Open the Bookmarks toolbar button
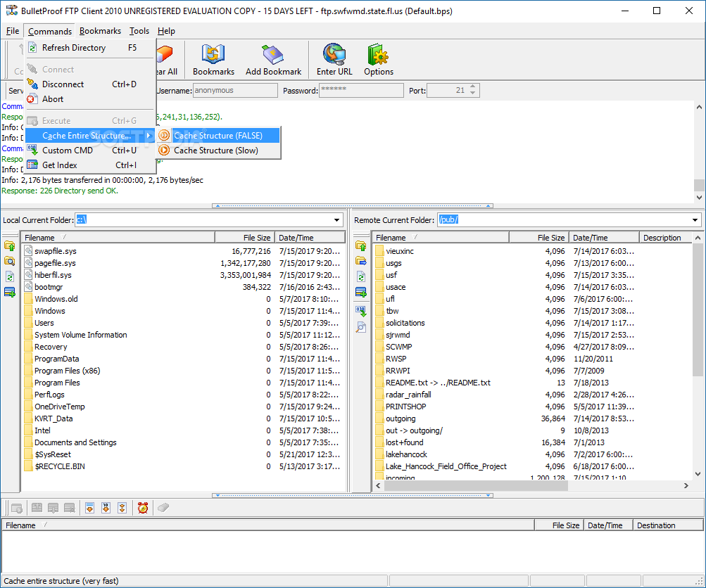The height and width of the screenshot is (588, 706). tap(213, 60)
